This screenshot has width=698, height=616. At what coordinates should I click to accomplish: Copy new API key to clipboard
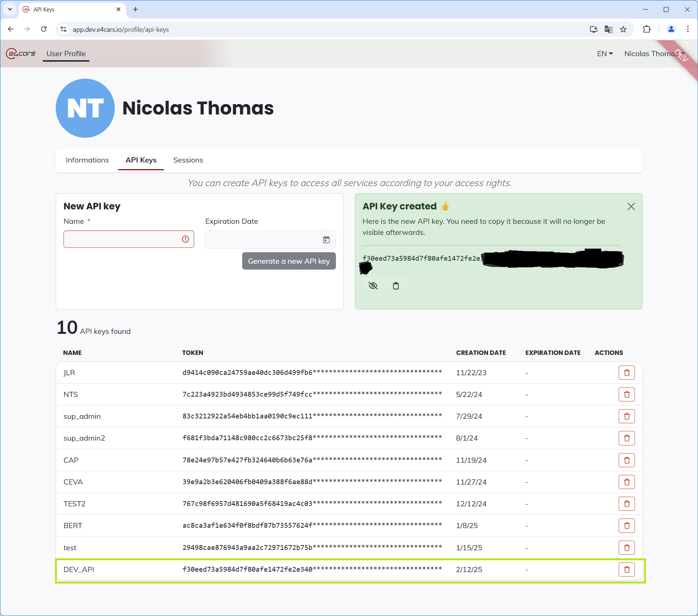(396, 285)
